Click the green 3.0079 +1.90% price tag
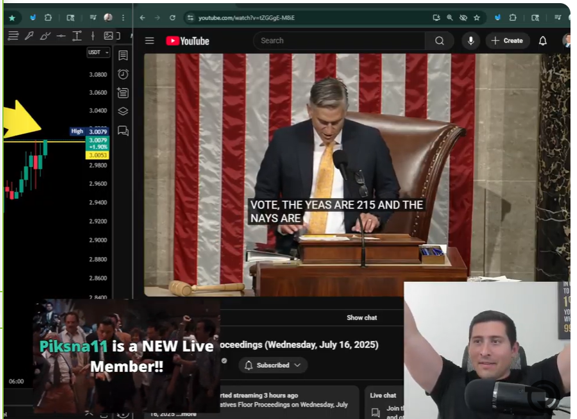The image size is (577, 419). coord(98,143)
